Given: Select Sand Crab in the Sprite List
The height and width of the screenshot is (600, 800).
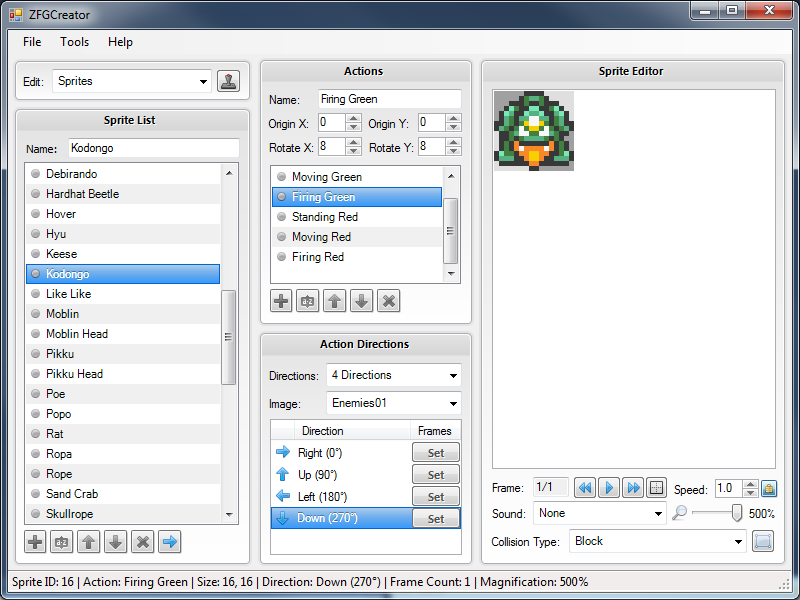Looking at the screenshot, I should [123, 493].
